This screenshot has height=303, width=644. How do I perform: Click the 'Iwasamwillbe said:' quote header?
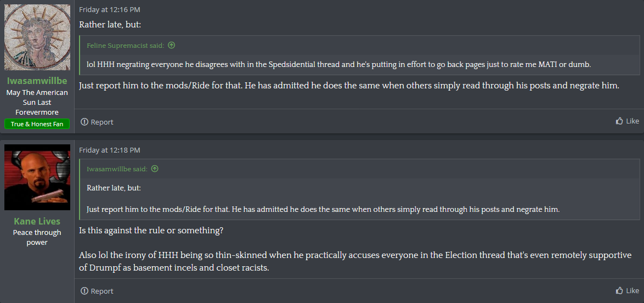(117, 169)
